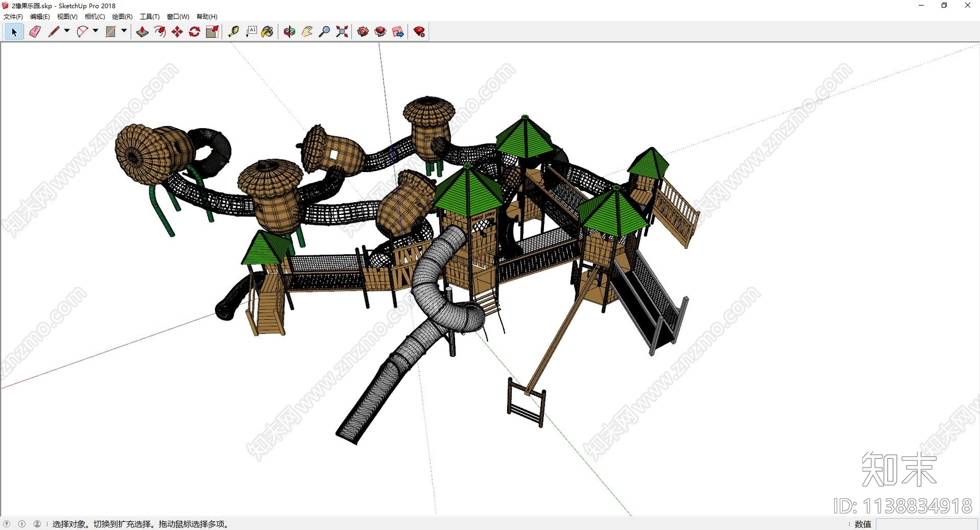The height and width of the screenshot is (530, 980).
Task: Select the Text label tool
Action: (251, 32)
